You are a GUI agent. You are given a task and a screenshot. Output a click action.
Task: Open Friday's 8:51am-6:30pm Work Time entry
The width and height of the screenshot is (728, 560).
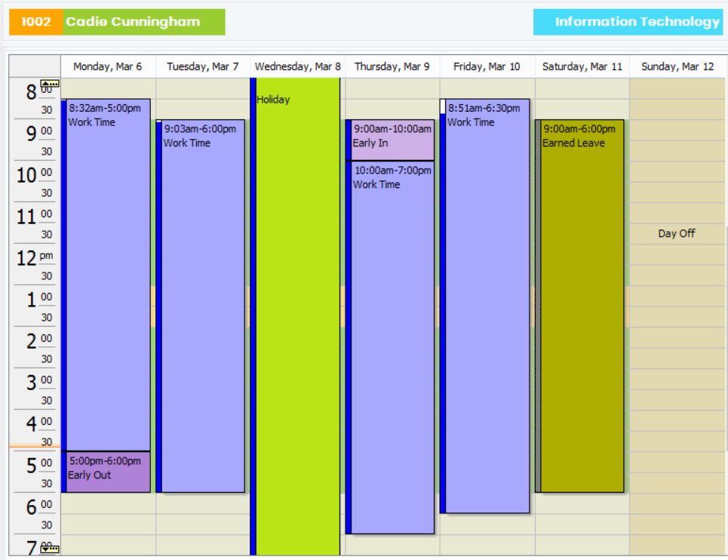click(x=487, y=302)
